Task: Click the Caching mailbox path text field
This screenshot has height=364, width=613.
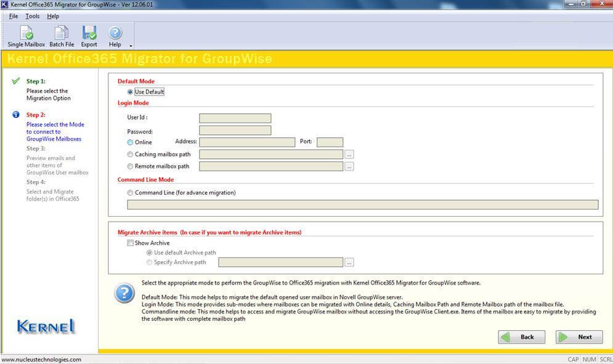Action: [x=271, y=155]
